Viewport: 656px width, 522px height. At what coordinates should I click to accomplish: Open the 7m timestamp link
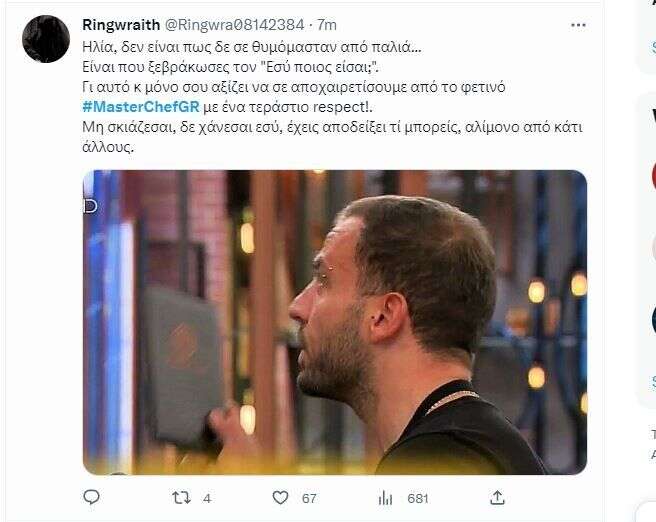click(327, 25)
